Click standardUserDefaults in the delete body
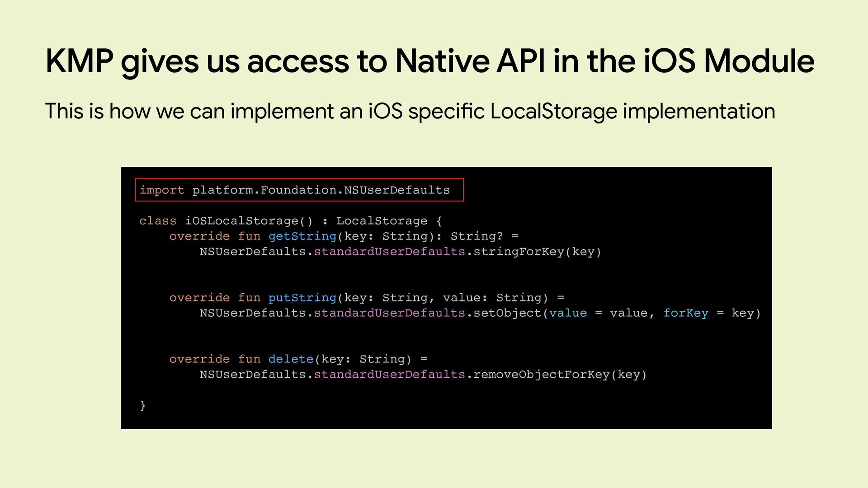The width and height of the screenshot is (868, 488). tap(389, 375)
